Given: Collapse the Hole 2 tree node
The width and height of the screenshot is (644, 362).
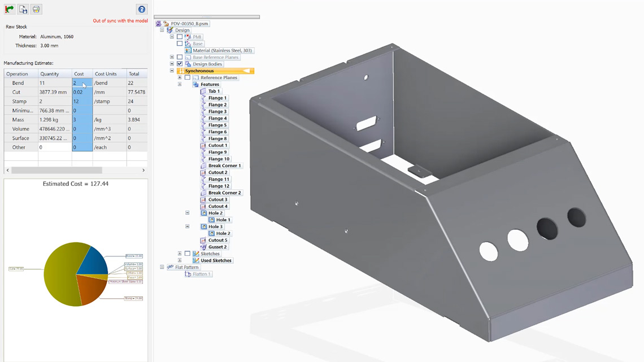Looking at the screenshot, I should coord(188,213).
